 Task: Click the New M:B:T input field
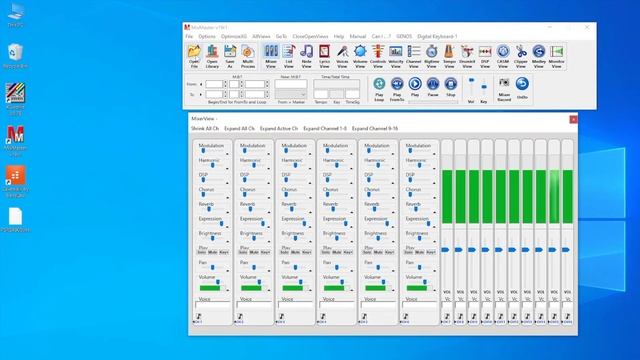pyautogui.click(x=291, y=84)
